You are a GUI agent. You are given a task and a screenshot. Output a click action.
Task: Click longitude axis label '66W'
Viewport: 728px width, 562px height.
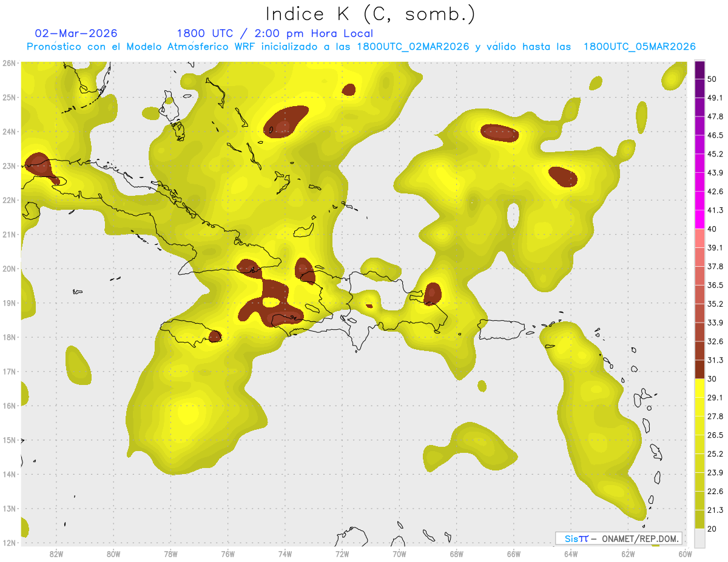(513, 554)
